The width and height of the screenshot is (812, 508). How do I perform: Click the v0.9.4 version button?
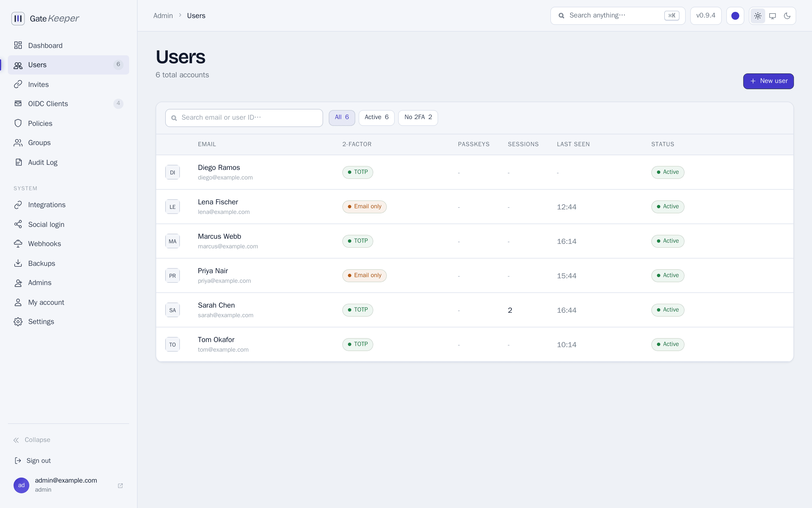[706, 16]
